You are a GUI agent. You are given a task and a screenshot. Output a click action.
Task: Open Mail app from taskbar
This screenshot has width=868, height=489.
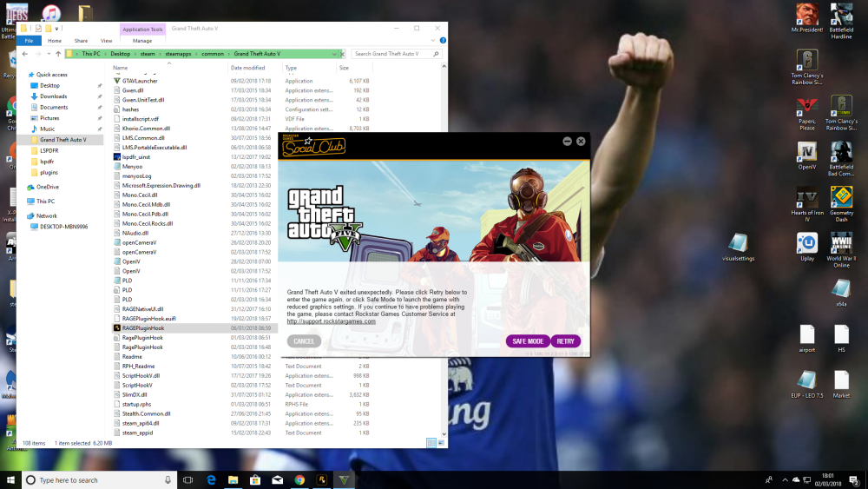pos(278,480)
